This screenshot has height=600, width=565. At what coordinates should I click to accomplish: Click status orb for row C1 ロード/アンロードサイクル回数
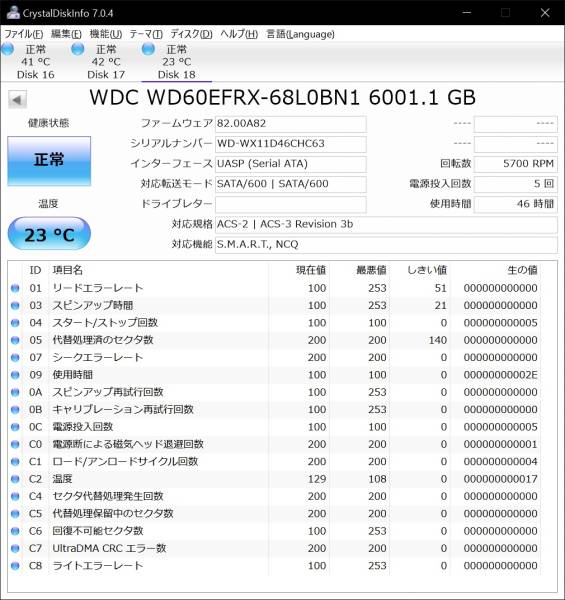(15, 461)
